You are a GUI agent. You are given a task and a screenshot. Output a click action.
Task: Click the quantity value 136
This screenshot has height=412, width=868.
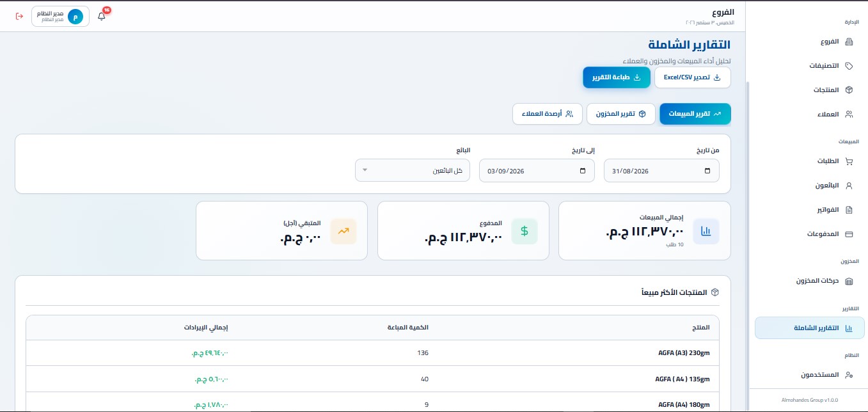point(422,353)
